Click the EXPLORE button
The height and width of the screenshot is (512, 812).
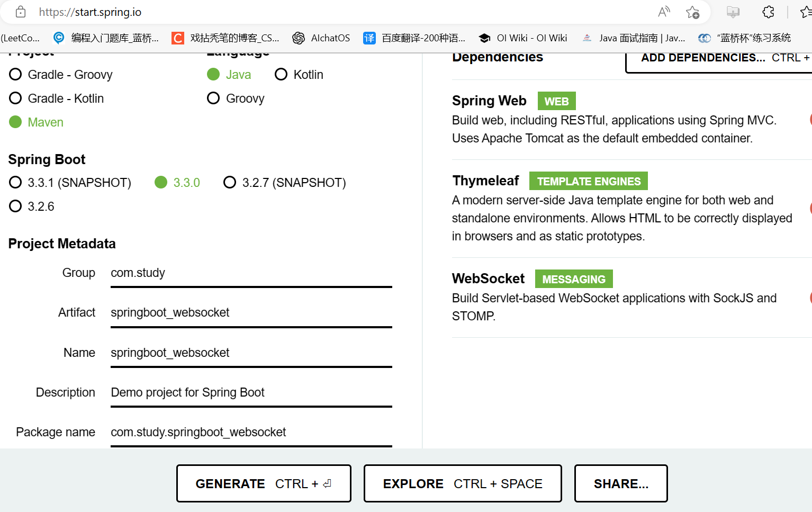tap(462, 483)
